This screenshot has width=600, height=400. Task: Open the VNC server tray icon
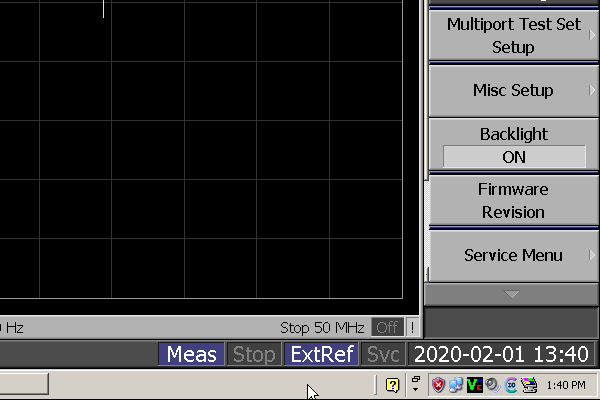(474, 385)
